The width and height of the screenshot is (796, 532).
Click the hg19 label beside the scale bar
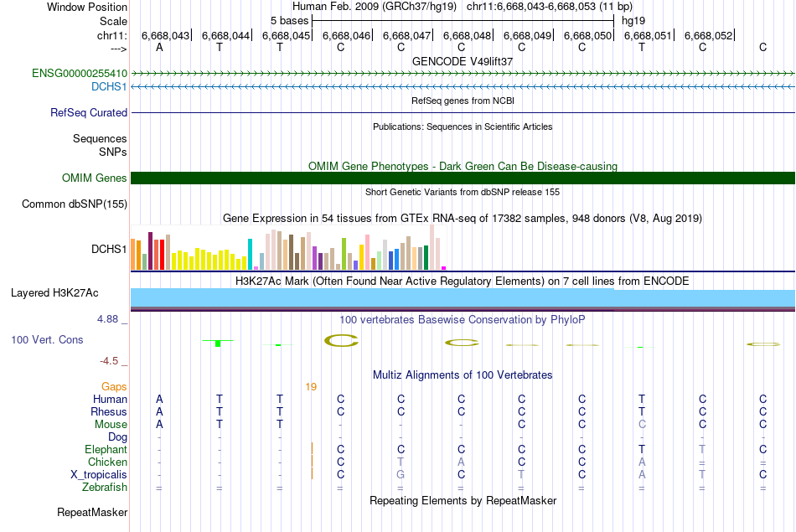633,21
